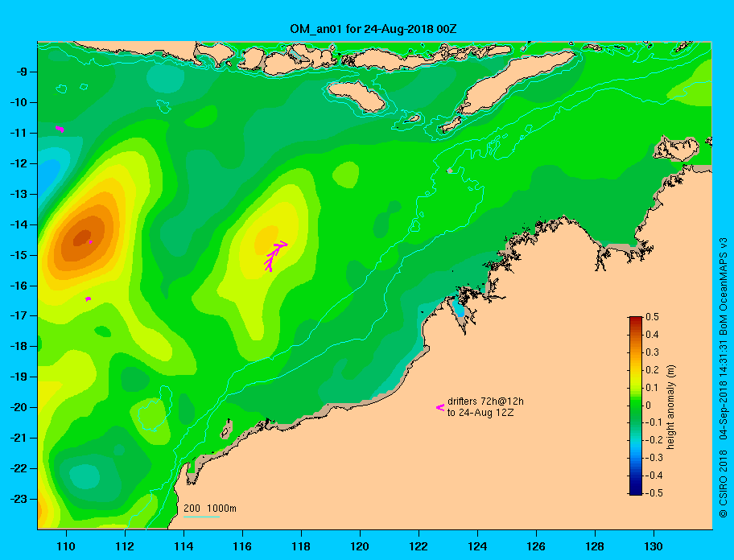
Task: Click the dark red top of the height anomaly colorbar
Action: pyautogui.click(x=636, y=319)
